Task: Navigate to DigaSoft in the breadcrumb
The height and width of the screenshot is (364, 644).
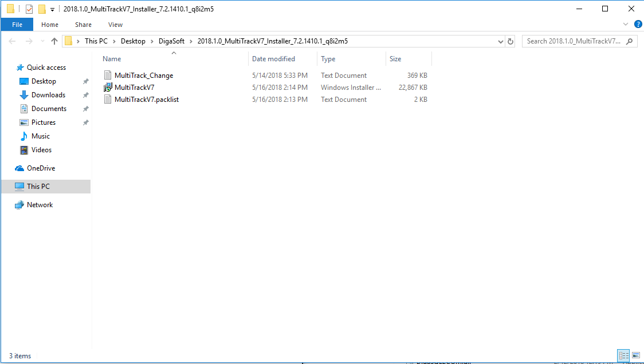Action: (171, 41)
